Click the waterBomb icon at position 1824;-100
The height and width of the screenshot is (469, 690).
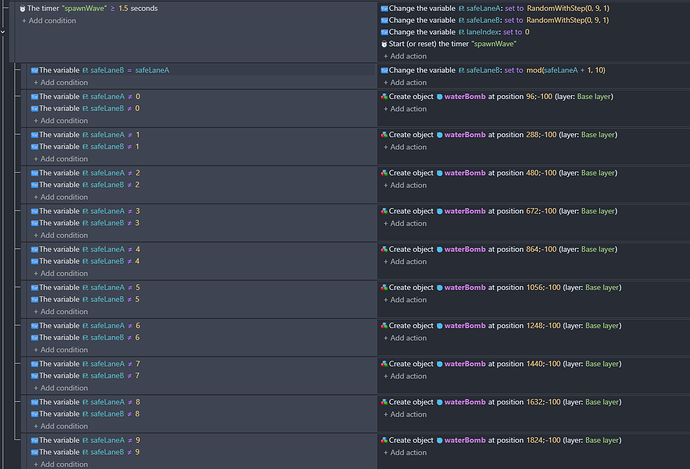(x=439, y=440)
